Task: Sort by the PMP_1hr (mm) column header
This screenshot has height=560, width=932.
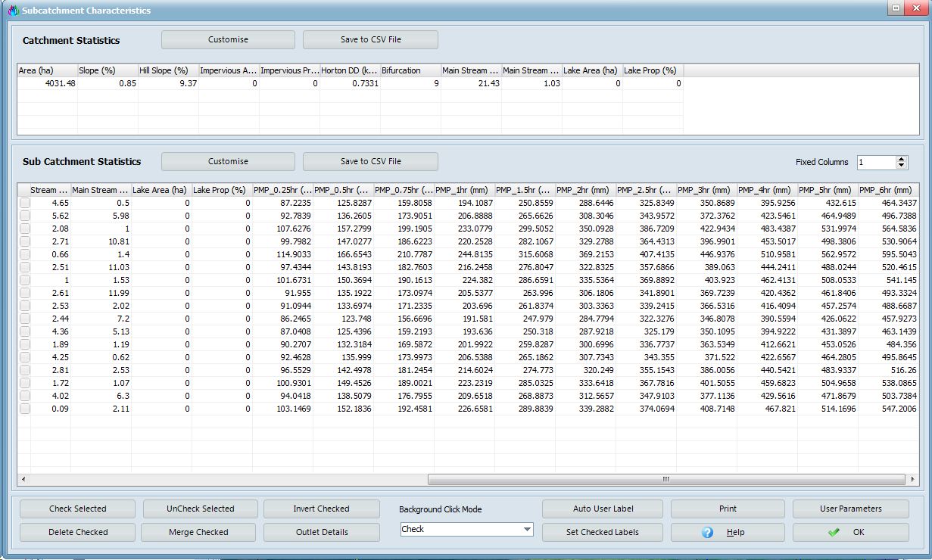Action: (464, 190)
